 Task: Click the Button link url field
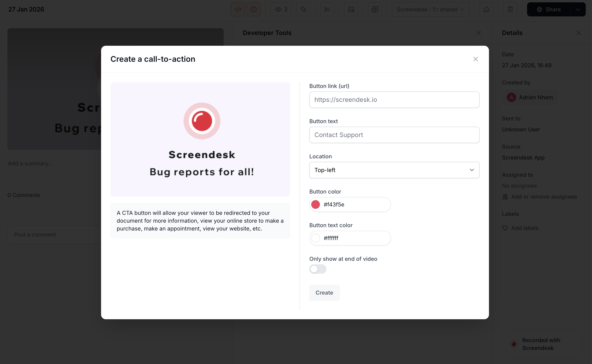(394, 100)
